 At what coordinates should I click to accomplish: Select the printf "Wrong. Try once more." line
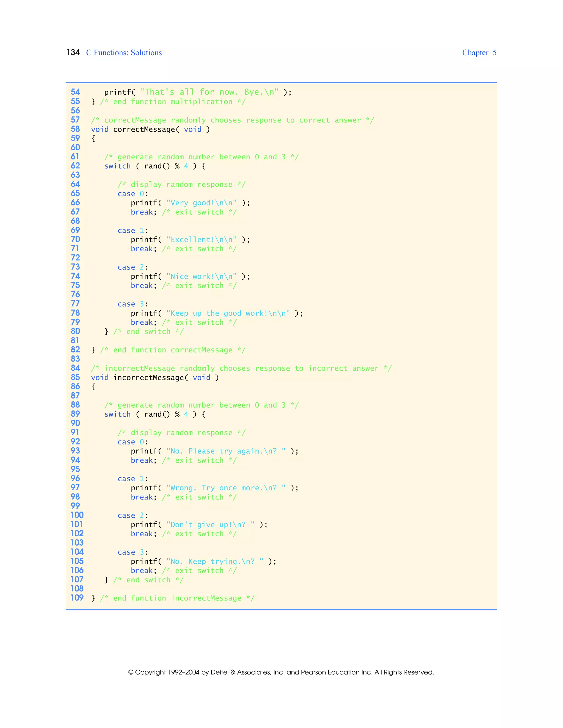[214, 488]
